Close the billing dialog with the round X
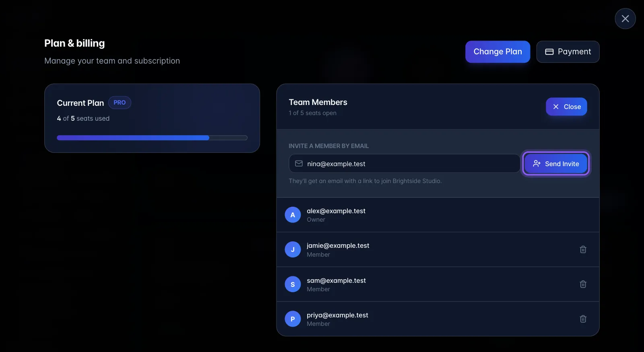Screen dimensions: 644x352 625,19
